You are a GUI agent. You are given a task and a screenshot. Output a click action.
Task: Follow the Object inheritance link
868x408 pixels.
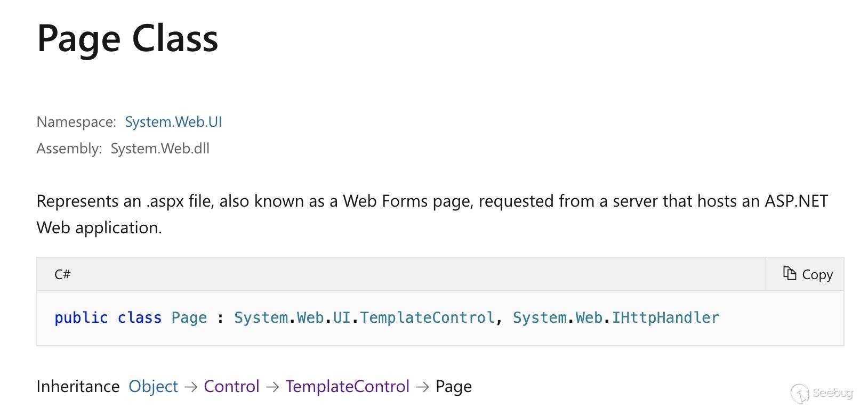coord(153,386)
